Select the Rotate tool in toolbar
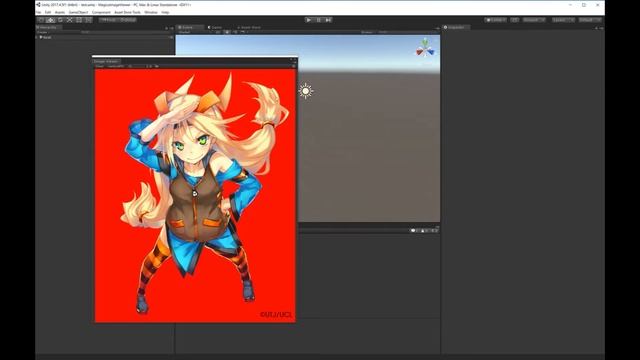 pyautogui.click(x=60, y=20)
